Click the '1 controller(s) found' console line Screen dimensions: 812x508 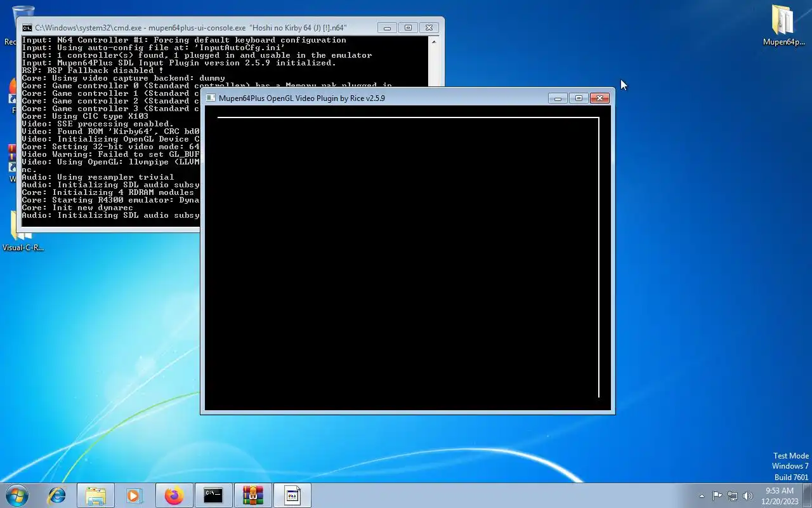coord(197,55)
